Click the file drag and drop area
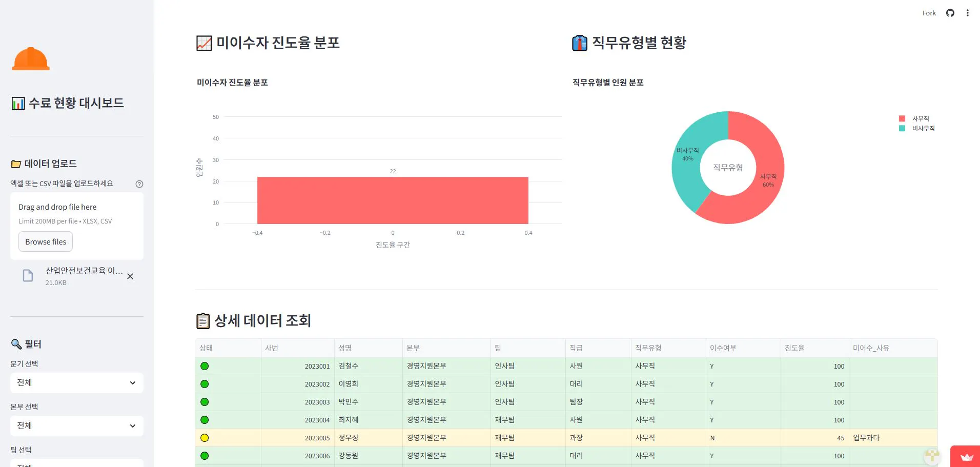This screenshot has height=467, width=980. pyautogui.click(x=77, y=226)
